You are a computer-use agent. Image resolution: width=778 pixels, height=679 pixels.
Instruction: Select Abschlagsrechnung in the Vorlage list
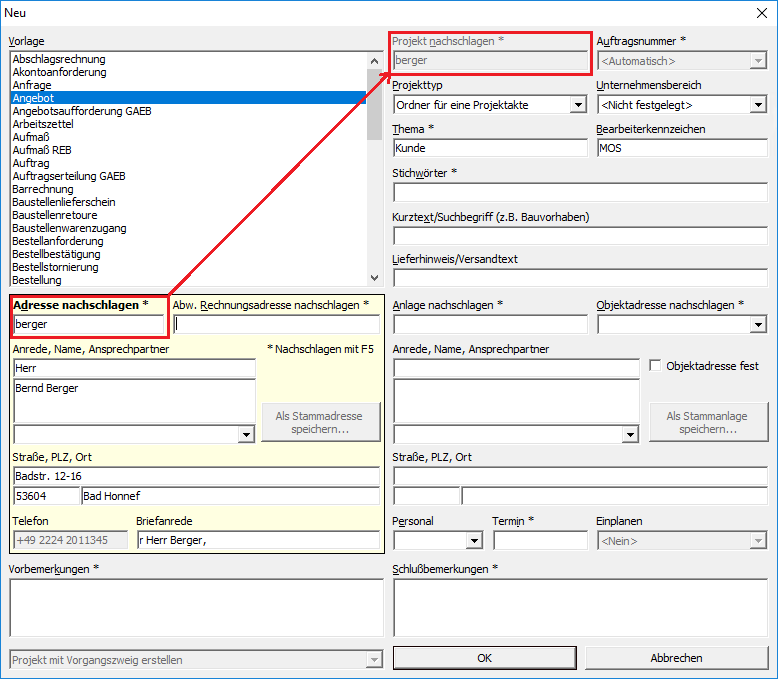[x=59, y=59]
